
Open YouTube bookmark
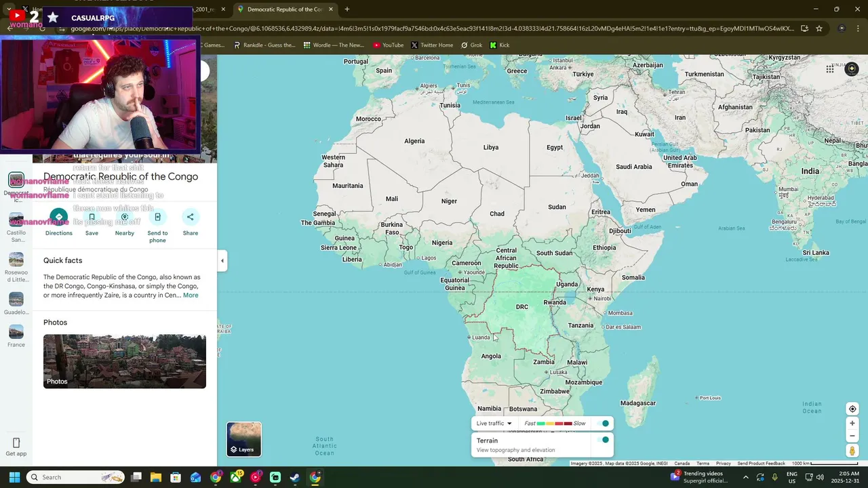(388, 45)
